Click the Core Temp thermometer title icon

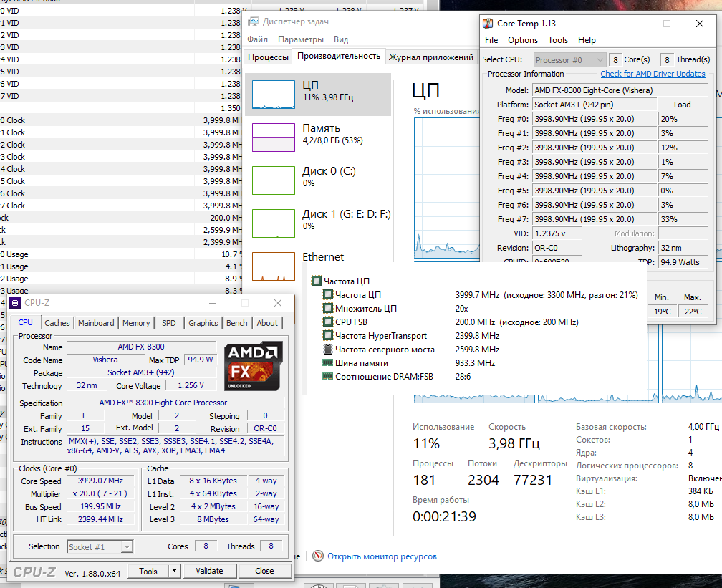pyautogui.click(x=488, y=24)
